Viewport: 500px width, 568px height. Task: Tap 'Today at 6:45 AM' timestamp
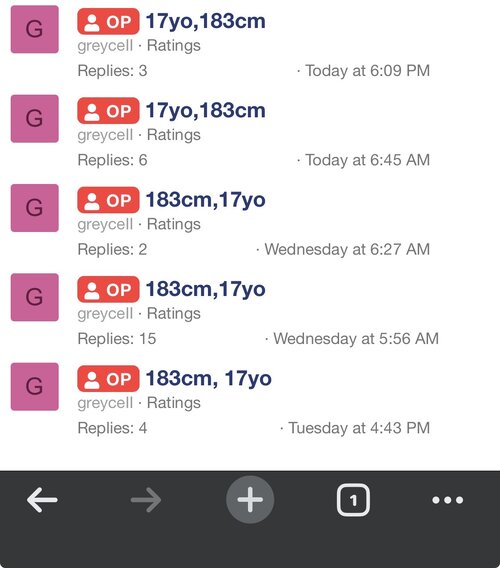[x=367, y=160]
